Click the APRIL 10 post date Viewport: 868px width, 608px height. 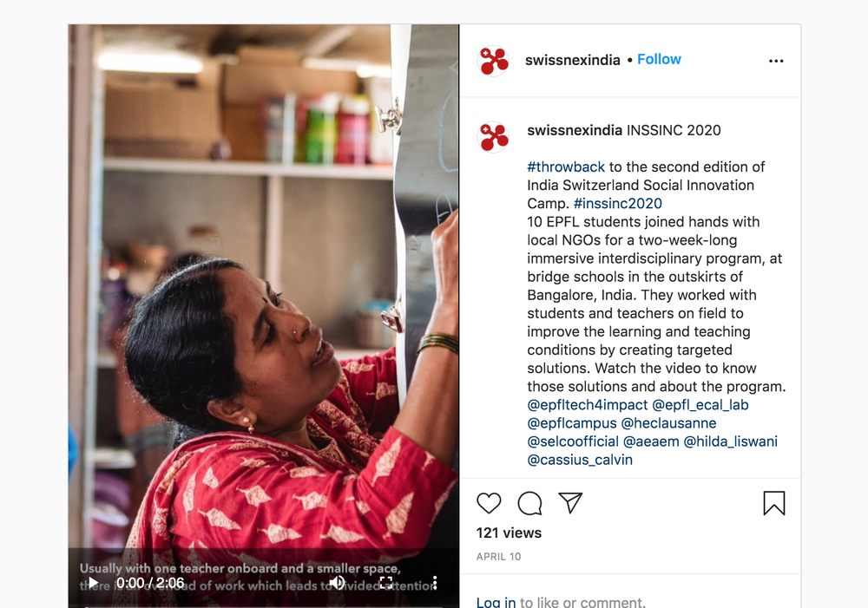[498, 557]
